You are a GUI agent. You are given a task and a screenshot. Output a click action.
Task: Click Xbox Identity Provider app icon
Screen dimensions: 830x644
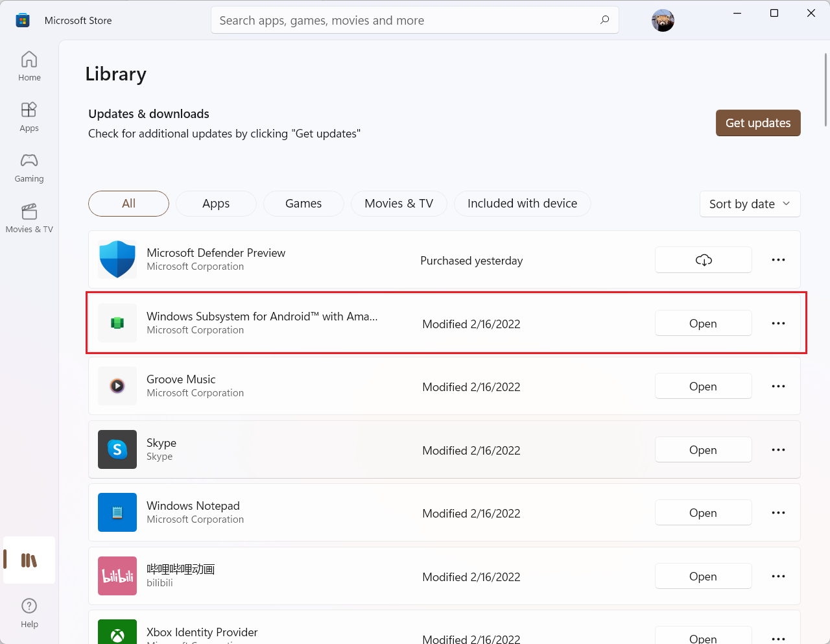pos(117,632)
